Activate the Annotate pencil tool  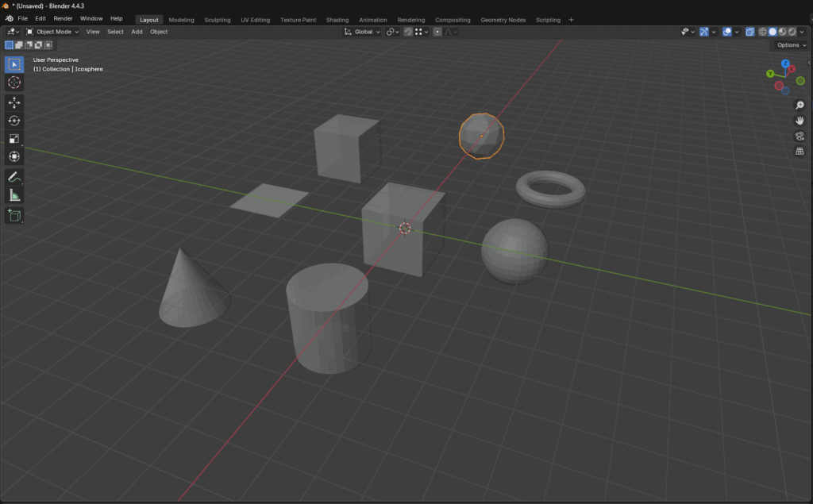(14, 177)
